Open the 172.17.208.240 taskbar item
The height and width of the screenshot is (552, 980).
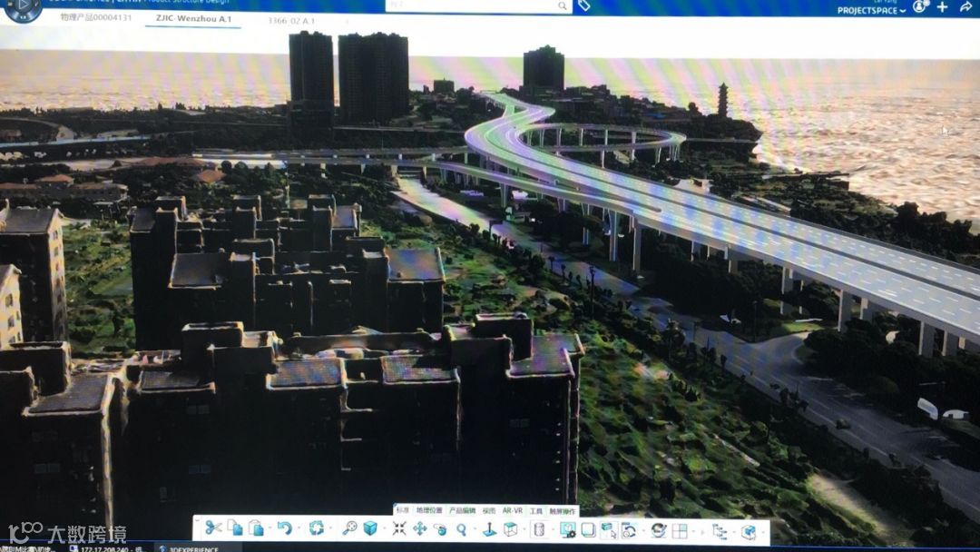pos(109,547)
